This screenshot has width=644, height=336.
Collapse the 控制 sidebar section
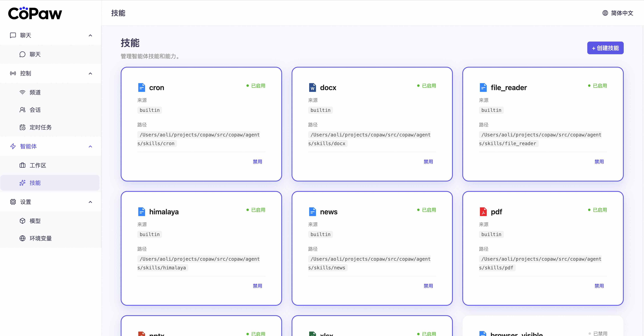[90, 73]
